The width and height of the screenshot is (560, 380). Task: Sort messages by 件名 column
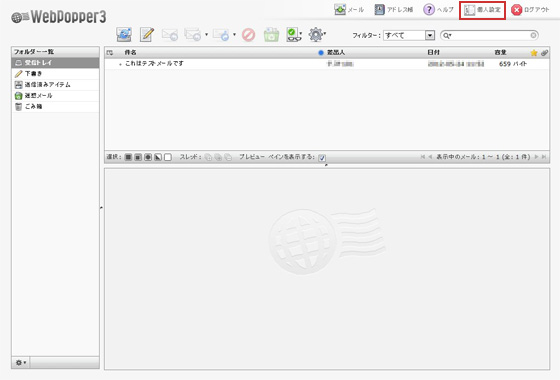click(x=130, y=52)
